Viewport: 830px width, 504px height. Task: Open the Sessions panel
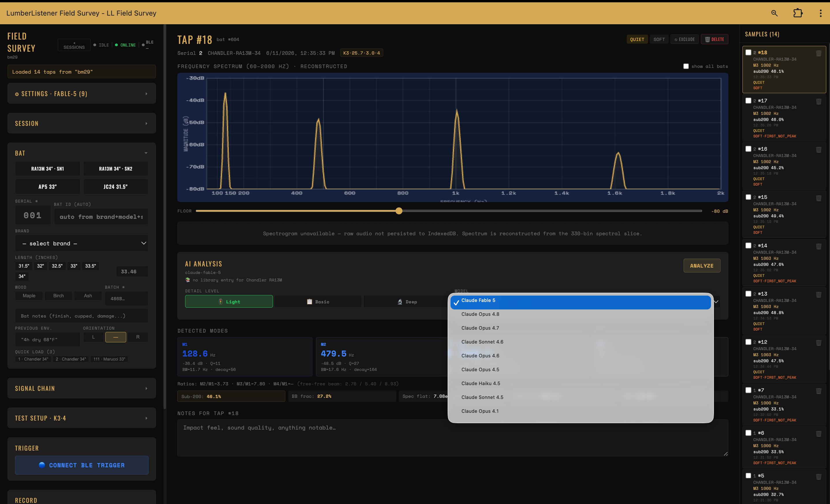point(74,45)
